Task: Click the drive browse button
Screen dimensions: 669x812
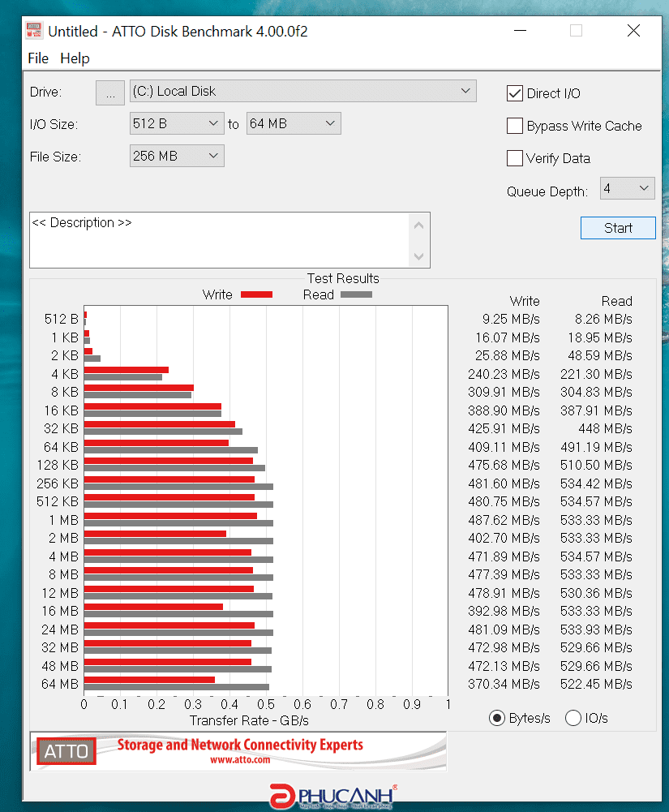Action: (x=109, y=92)
